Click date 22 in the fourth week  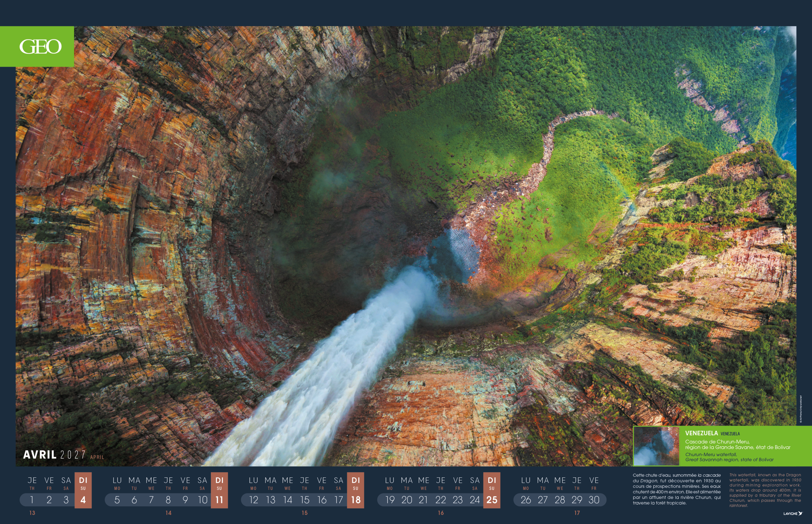pyautogui.click(x=441, y=500)
